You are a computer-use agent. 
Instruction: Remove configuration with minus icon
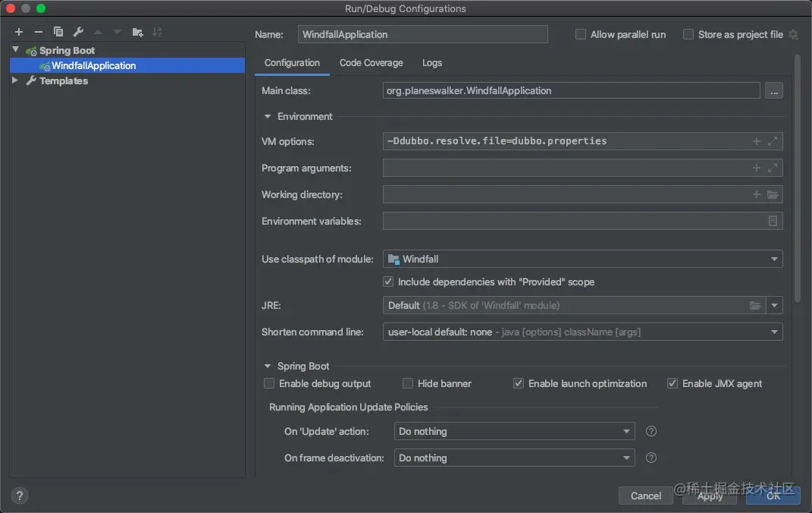click(39, 32)
